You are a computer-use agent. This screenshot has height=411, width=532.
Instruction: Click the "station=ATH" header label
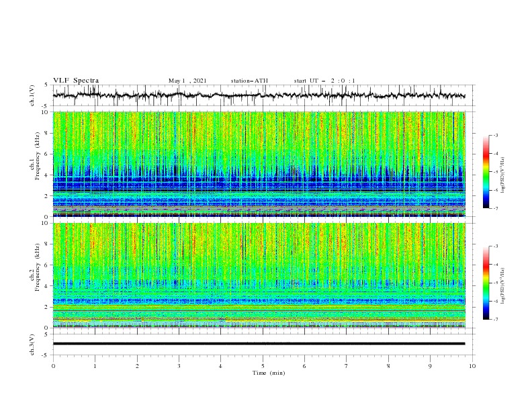tap(249, 81)
